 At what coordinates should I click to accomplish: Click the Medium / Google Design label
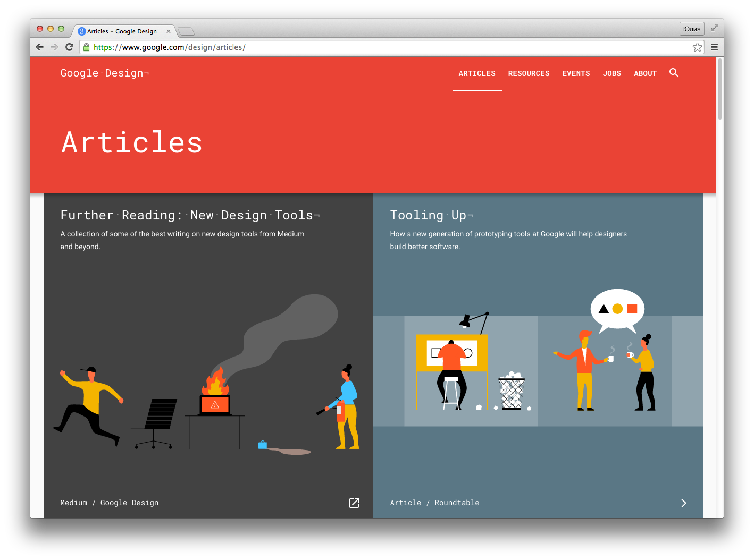click(110, 503)
